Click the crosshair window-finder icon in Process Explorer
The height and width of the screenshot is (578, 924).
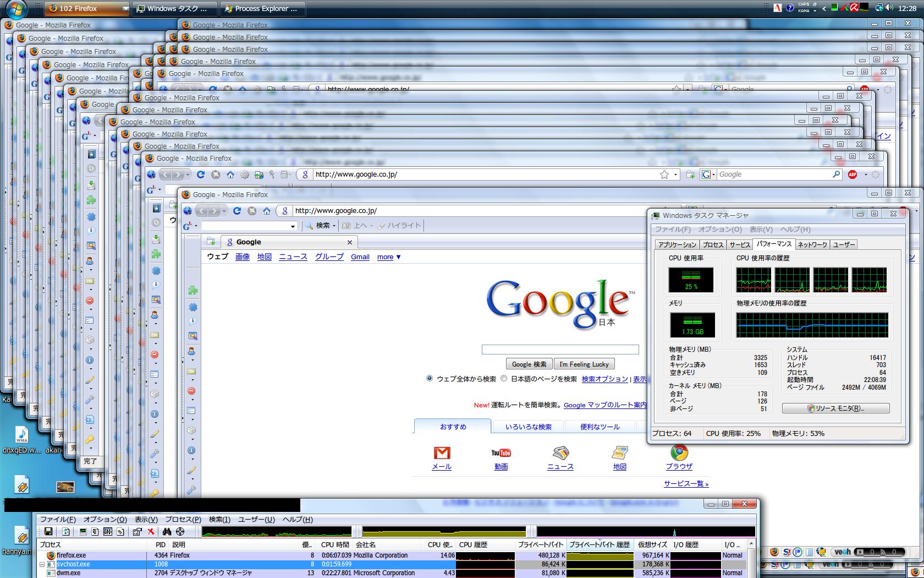click(180, 531)
